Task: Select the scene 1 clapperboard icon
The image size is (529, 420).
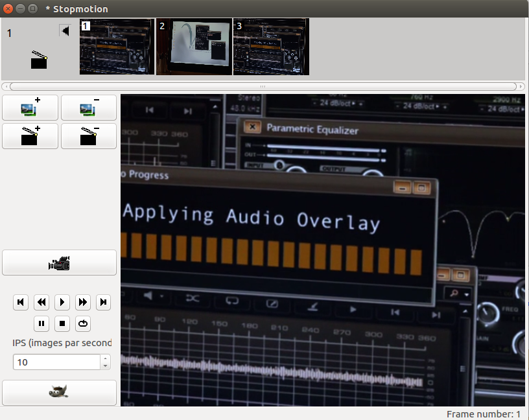Action: pos(39,60)
